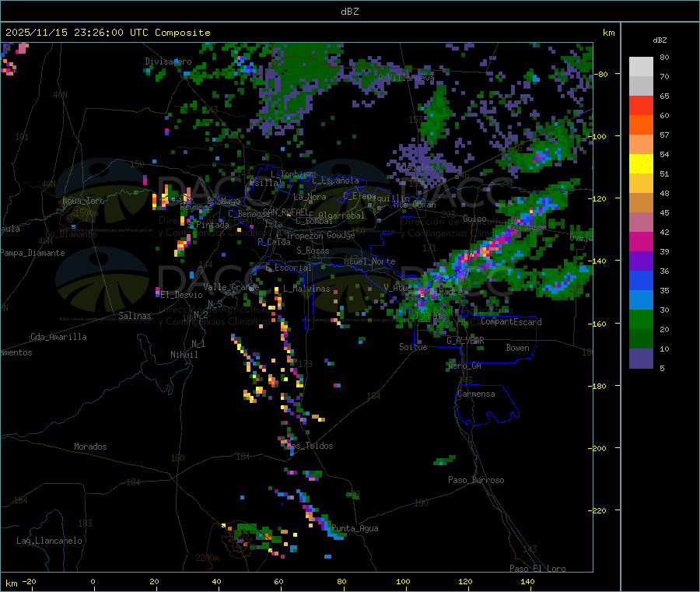The image size is (700, 592).
Task: Click the Nihuil map label
Action: point(184,355)
